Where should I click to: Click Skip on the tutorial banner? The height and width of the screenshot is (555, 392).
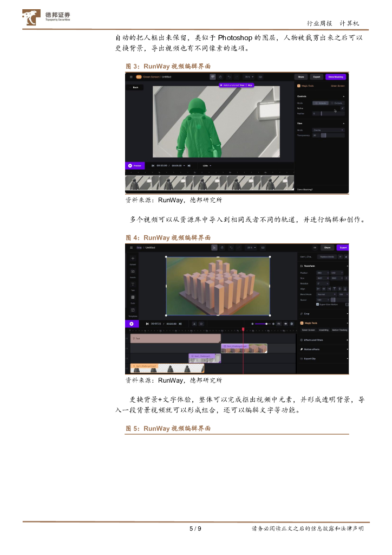[x=250, y=85]
